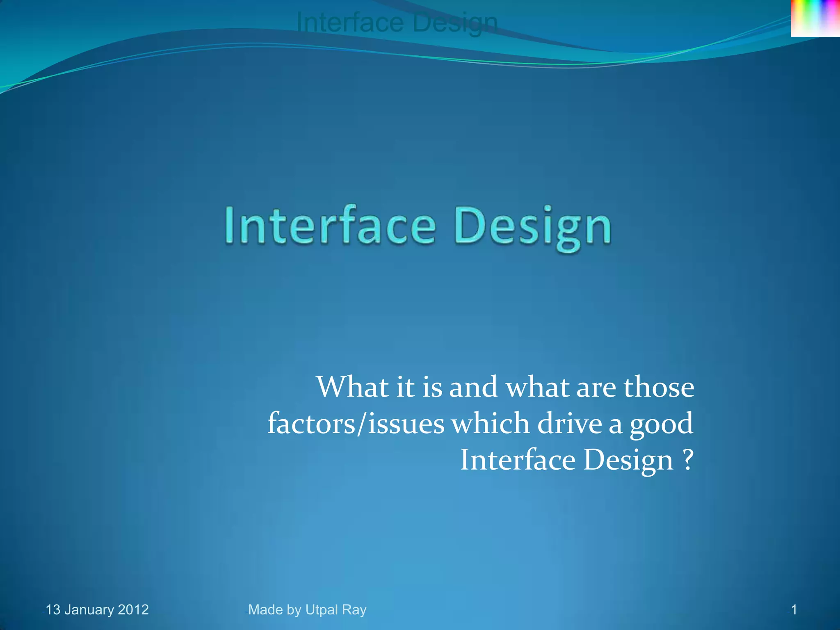Image resolution: width=840 pixels, height=630 pixels.
Task: Click the 'Made by Utpal Ray' footer text
Action: (x=307, y=609)
